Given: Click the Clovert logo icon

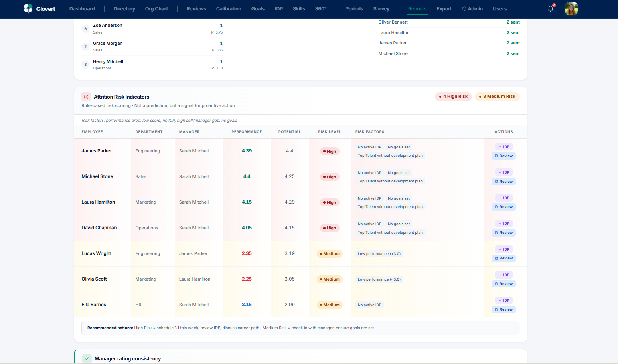Looking at the screenshot, I should 28,8.
